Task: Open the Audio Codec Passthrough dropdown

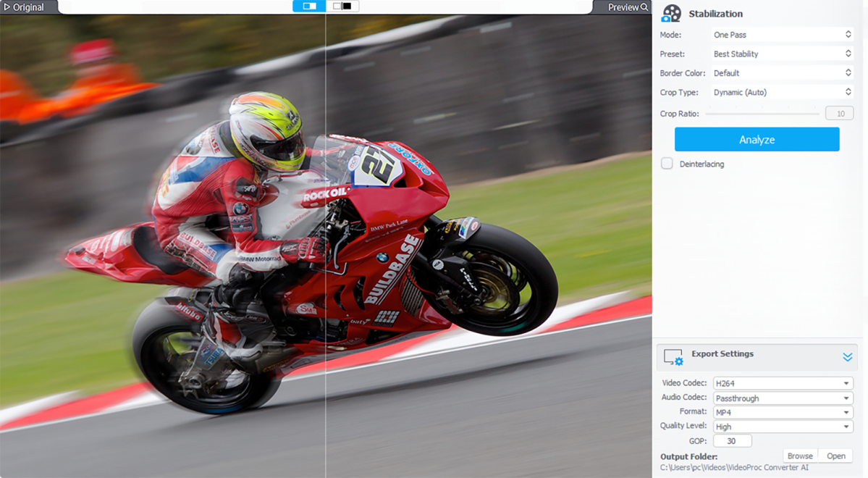Action: 783,398
